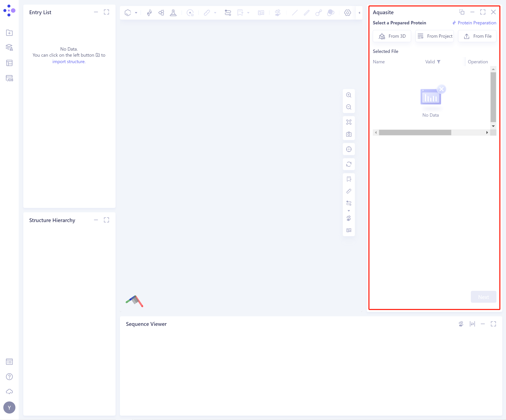Open the structure representation dropdown in the toolbar
This screenshot has width=506, height=420.
tap(136, 13)
